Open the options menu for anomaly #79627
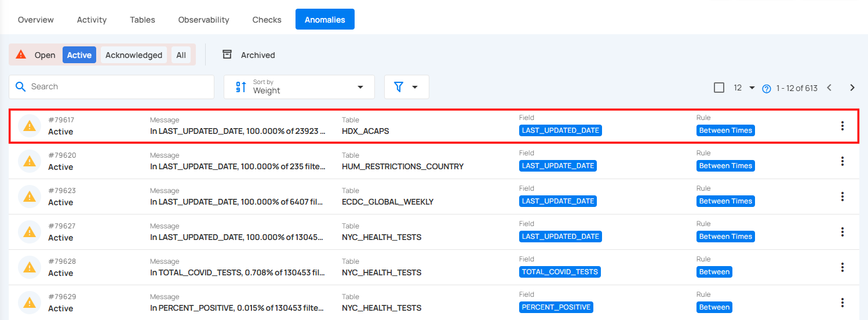The height and width of the screenshot is (320, 868). (843, 232)
